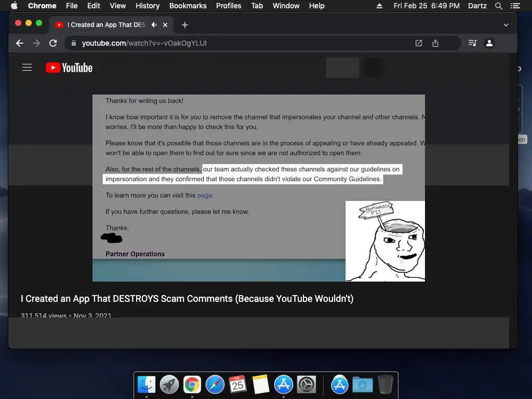Open the Chrome menu in menu bar
This screenshot has width=532, height=399.
pos(42,6)
